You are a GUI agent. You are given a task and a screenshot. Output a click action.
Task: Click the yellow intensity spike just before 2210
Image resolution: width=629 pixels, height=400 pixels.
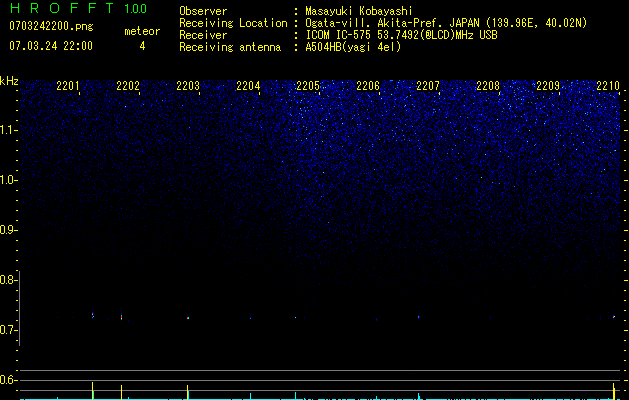(x=614, y=391)
